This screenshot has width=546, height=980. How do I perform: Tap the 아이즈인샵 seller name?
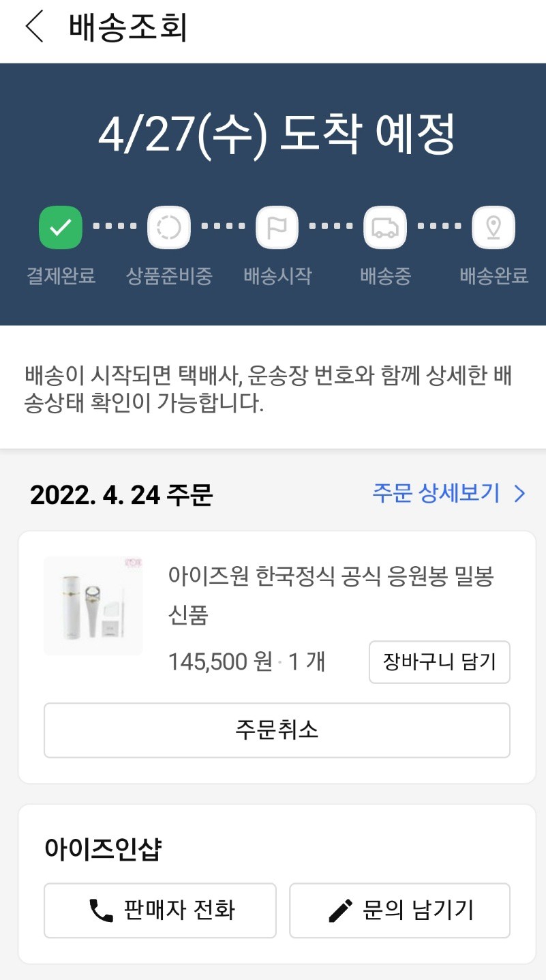[103, 849]
